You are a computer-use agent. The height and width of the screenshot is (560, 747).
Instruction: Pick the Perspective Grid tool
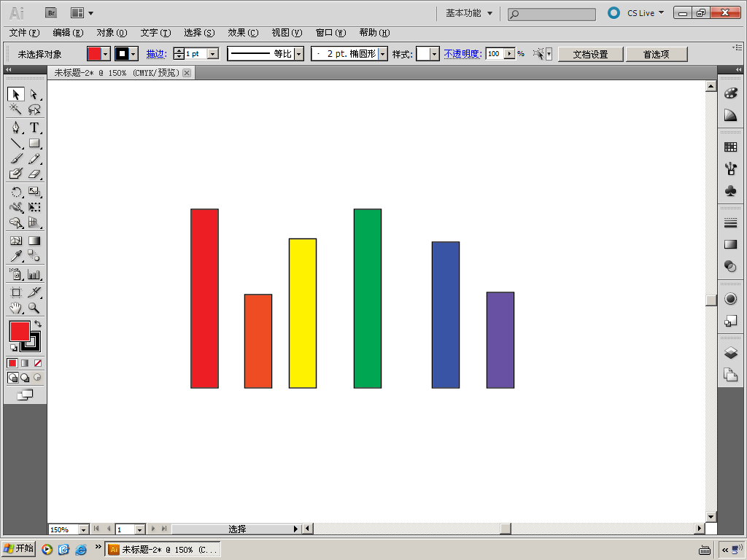34,222
